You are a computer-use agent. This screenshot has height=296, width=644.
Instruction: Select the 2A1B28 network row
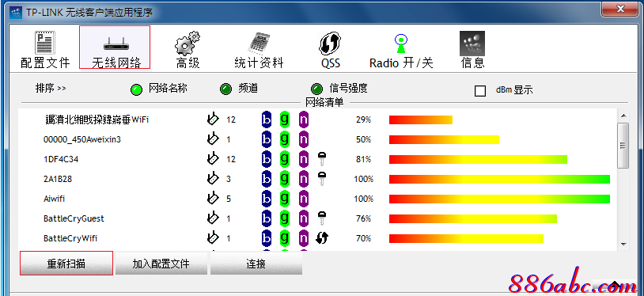coord(318,179)
